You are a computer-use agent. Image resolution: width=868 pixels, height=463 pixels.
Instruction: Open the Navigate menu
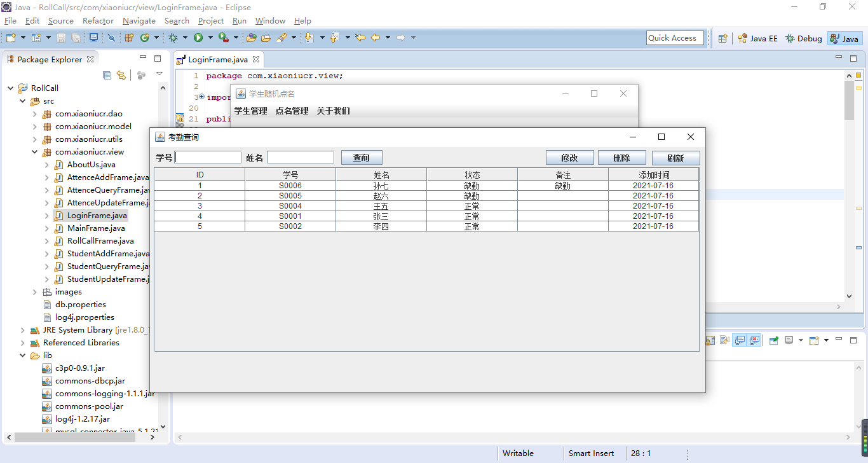coord(139,21)
